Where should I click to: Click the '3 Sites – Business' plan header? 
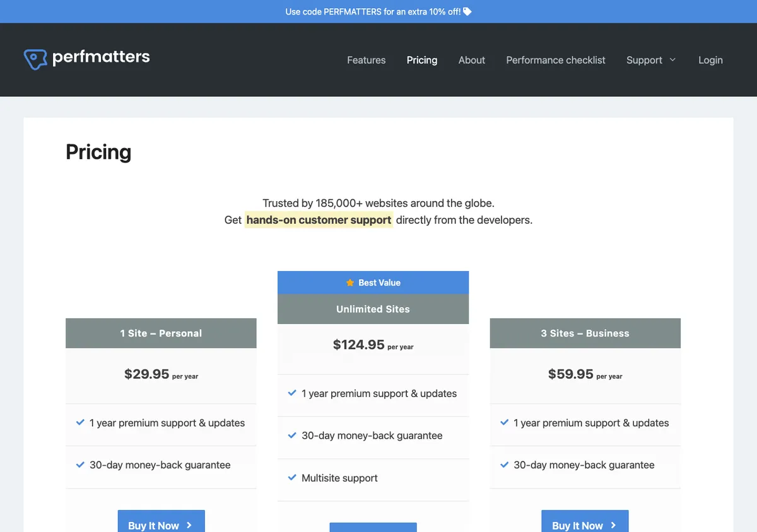[x=585, y=333]
